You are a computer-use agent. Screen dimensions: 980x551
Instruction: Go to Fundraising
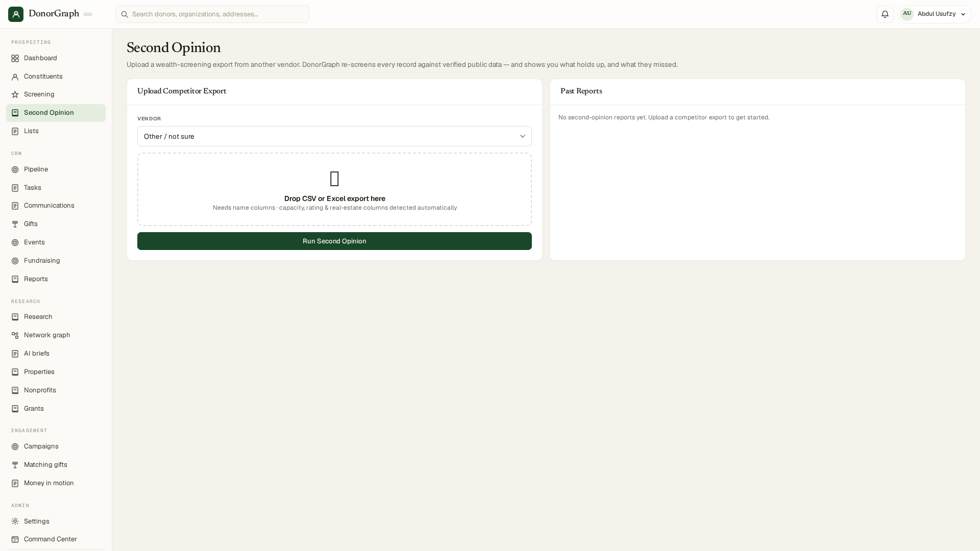click(x=56, y=261)
